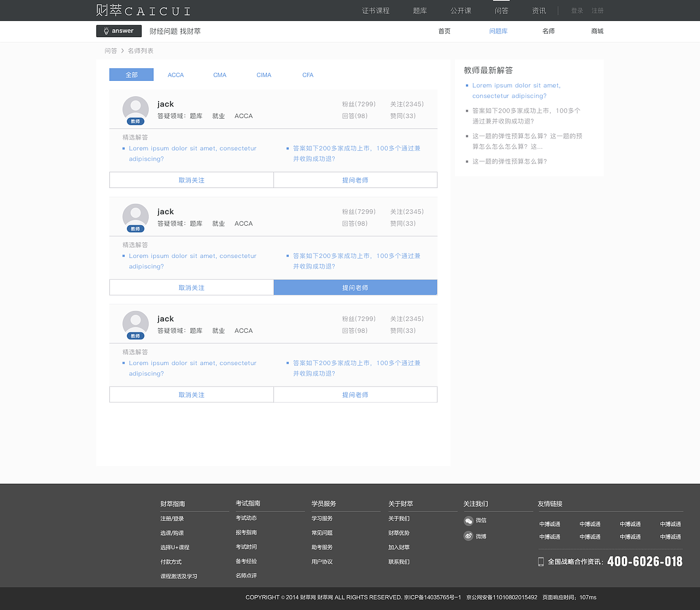Image resolution: width=700 pixels, height=610 pixels.
Task: Open 题库 in the top navigation
Action: point(419,10)
